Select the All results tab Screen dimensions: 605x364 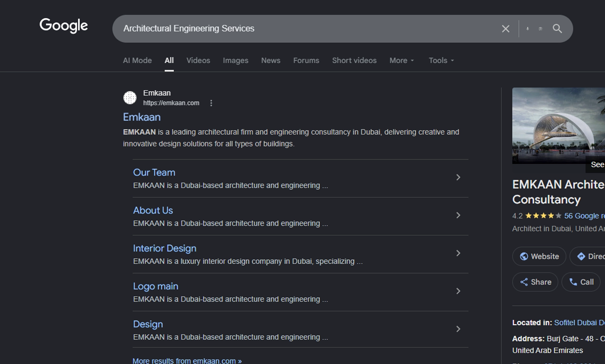[169, 60]
